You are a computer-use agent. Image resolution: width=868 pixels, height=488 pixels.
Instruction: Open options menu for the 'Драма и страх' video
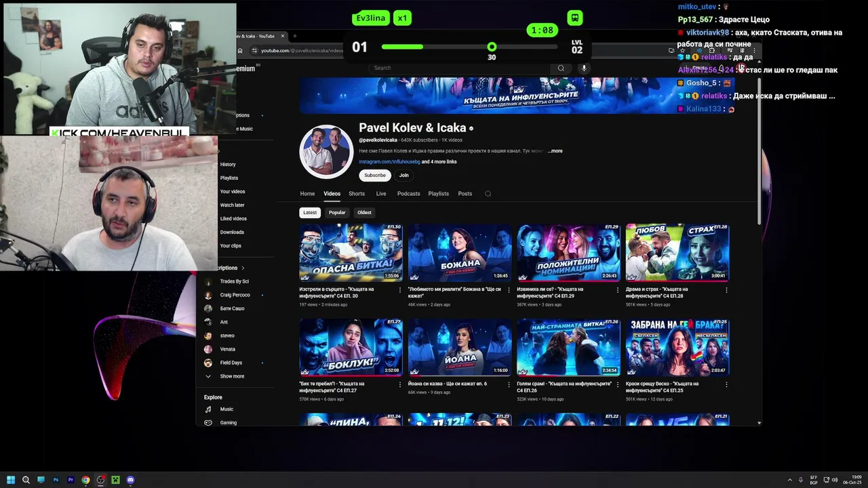726,290
